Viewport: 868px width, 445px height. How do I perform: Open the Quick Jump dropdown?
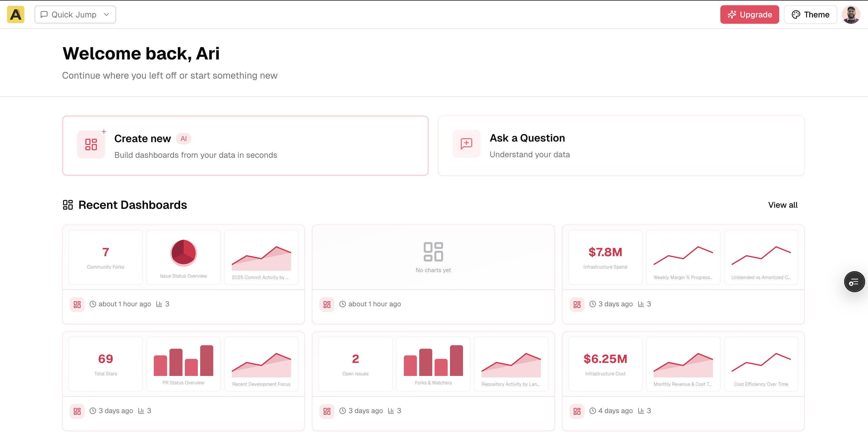[75, 15]
